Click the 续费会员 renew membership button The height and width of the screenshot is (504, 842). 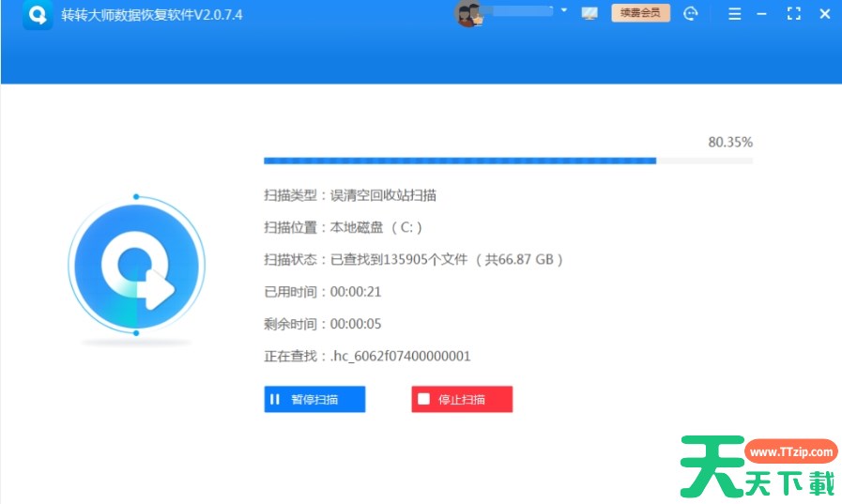pos(640,13)
